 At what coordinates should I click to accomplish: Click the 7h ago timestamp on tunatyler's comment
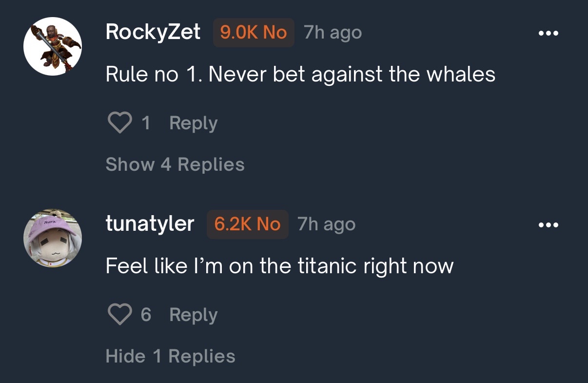[327, 225]
